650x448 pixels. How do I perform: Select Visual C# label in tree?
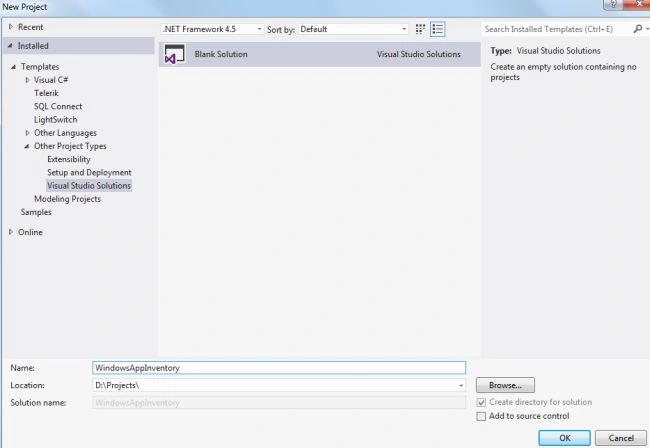click(x=51, y=80)
